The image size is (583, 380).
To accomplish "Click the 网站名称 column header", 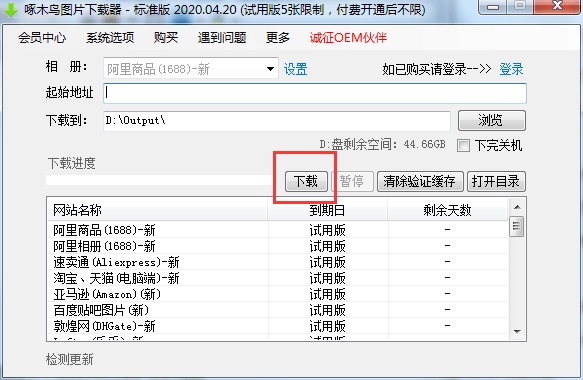I will (157, 210).
